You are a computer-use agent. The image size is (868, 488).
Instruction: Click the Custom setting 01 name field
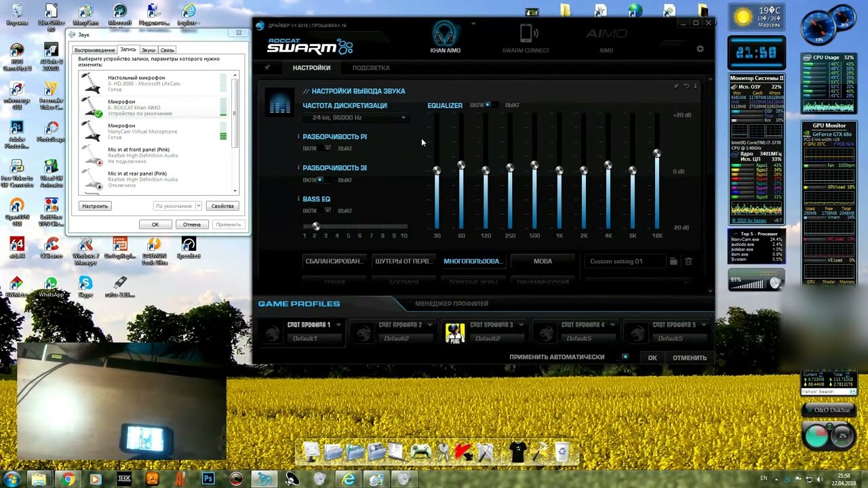click(x=624, y=261)
